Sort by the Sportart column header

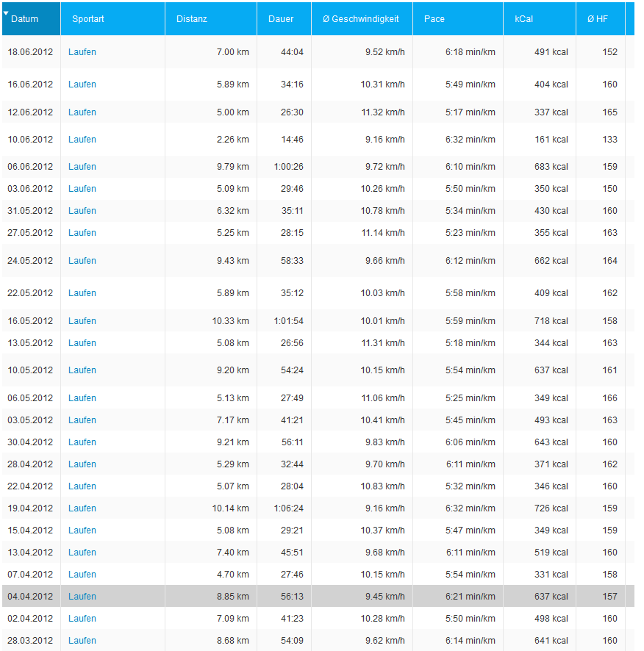87,18
